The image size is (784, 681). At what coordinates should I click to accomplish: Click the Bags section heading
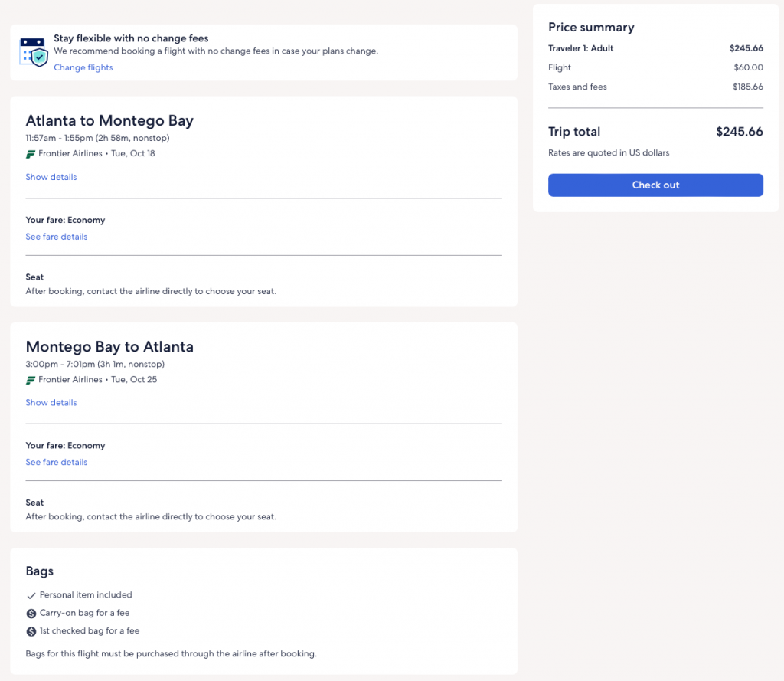click(x=40, y=571)
